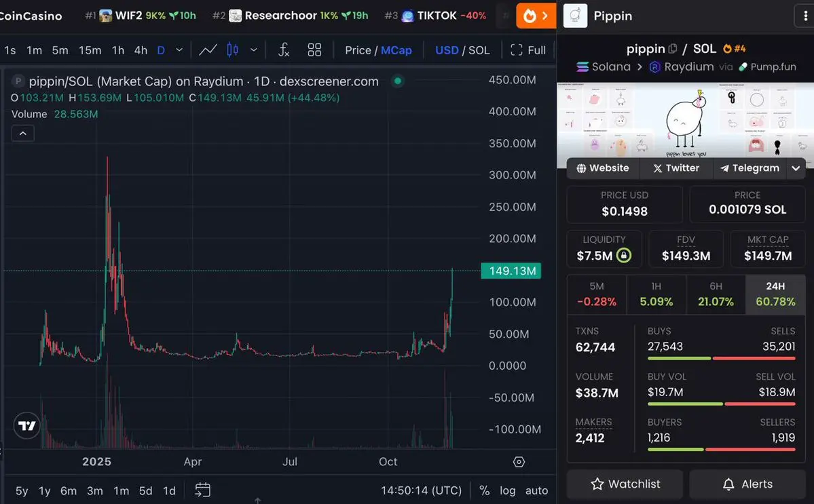814x504 pixels.
Task: Open the fire trending button
Action: pos(536,16)
